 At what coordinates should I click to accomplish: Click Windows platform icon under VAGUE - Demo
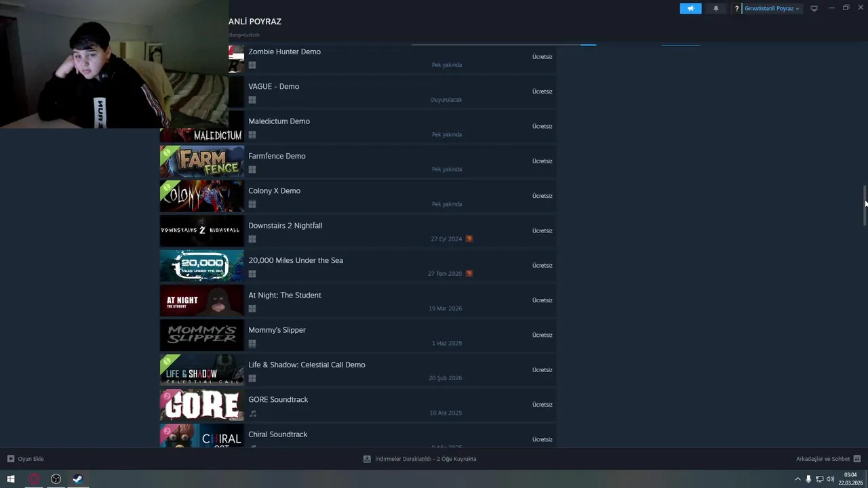[252, 100]
